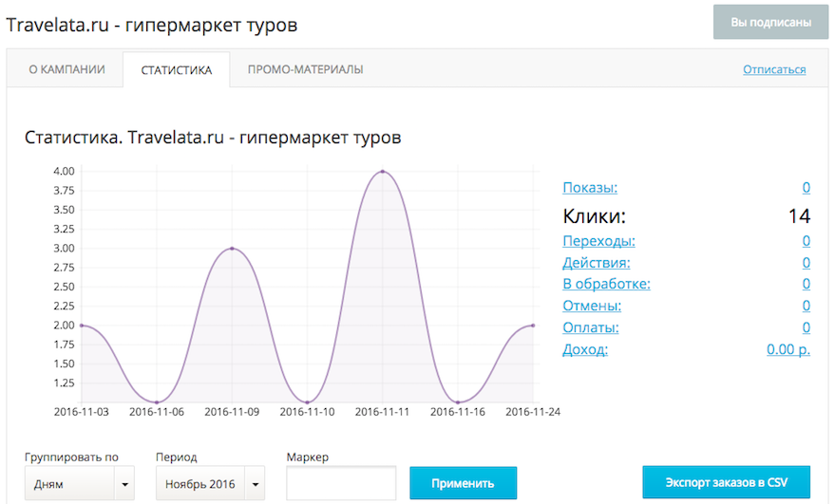This screenshot has width=835, height=504.
Task: Open the Показы statistic link
Action: point(590,187)
